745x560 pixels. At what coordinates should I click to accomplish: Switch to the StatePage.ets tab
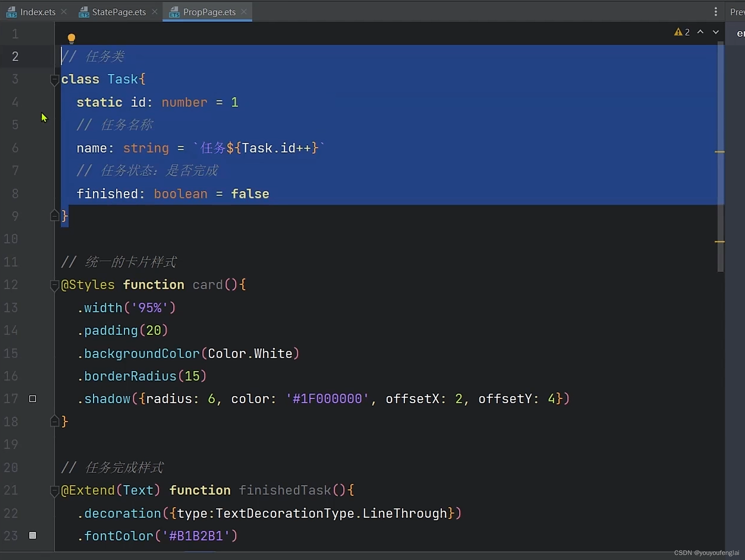(112, 12)
